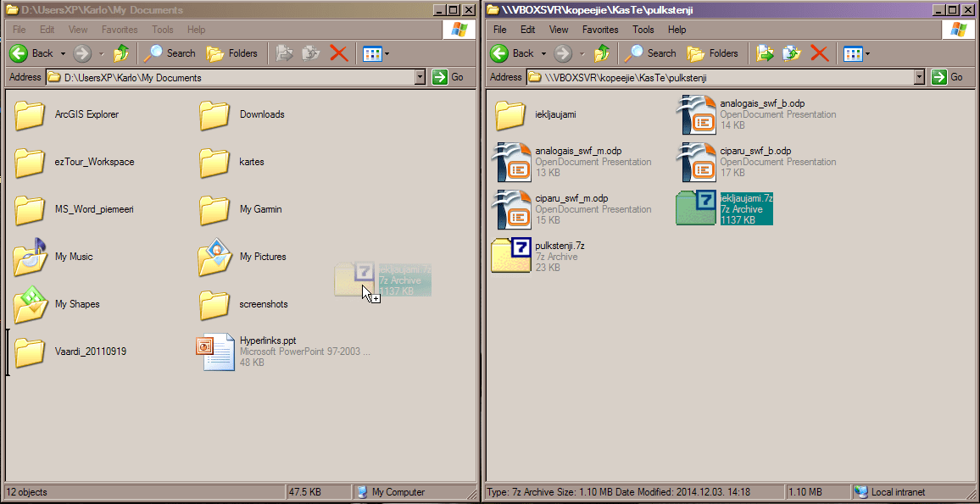Screen dimensions: 980x504
Task: Expand address bar dropdown in My Documents window
Action: (420, 77)
